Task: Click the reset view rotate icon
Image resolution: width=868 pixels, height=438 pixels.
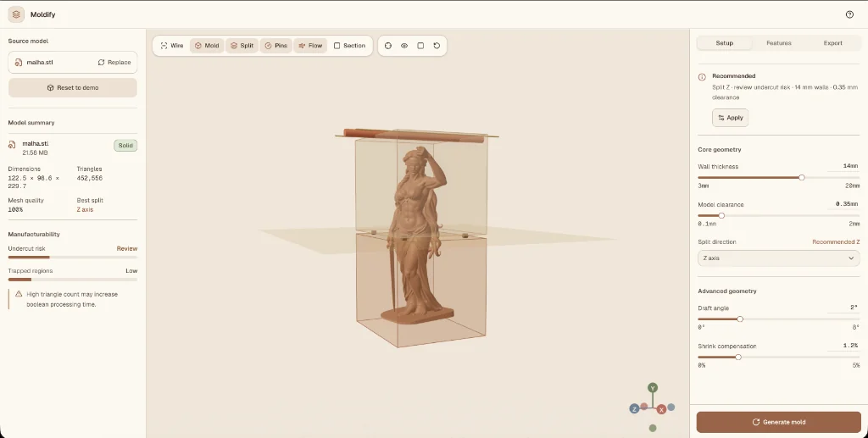Action: [437, 46]
